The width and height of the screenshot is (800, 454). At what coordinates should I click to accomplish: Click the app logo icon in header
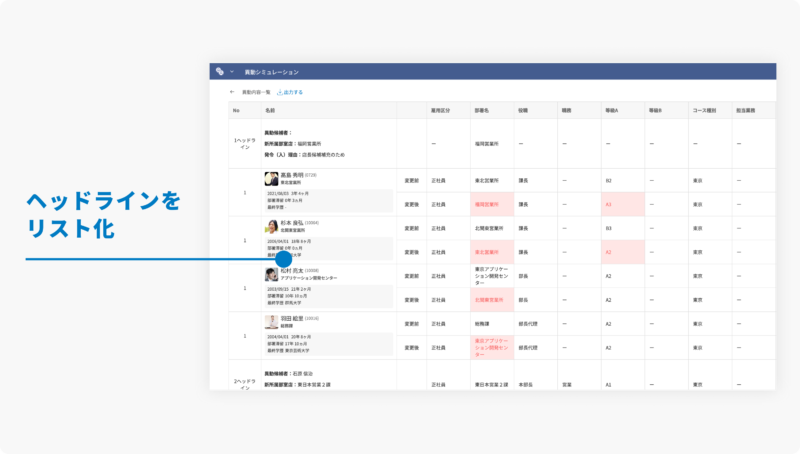[220, 72]
